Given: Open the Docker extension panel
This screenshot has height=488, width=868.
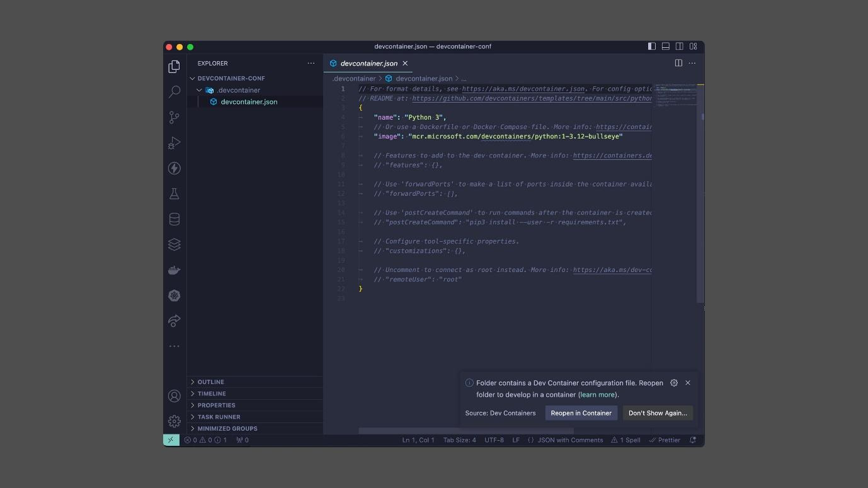Looking at the screenshot, I should [x=174, y=270].
